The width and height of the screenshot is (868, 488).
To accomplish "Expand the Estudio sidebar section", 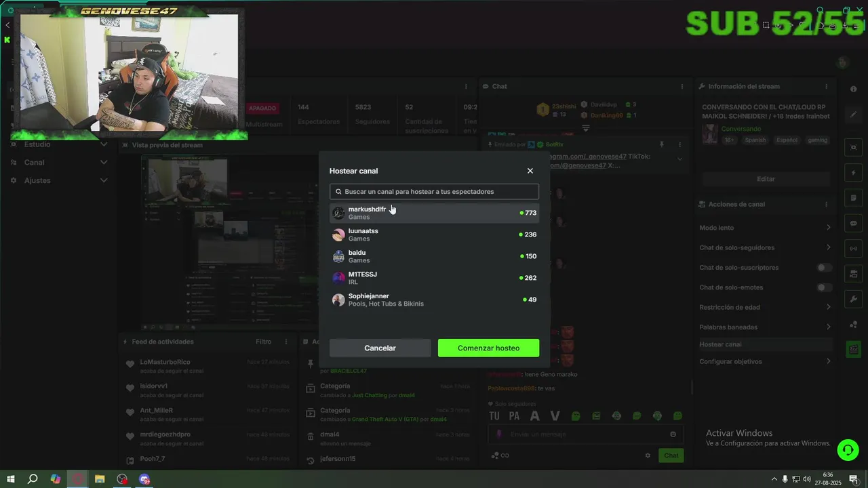I will click(x=104, y=144).
